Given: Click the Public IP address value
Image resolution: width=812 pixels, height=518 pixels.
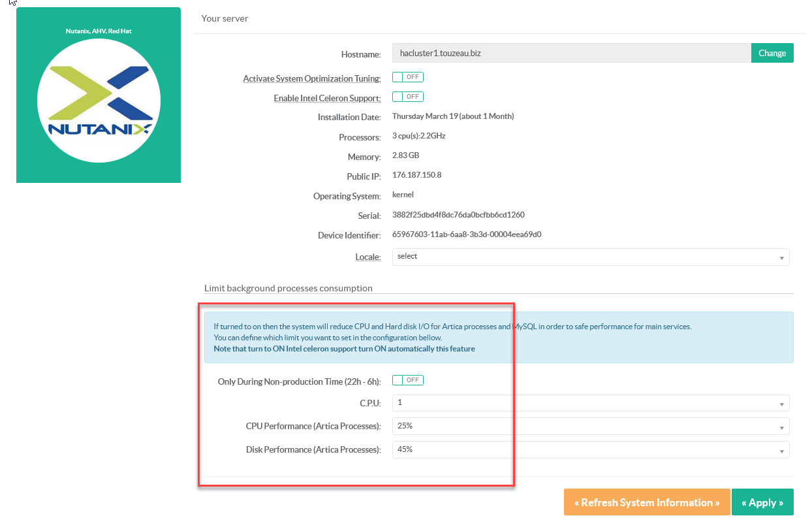Looking at the screenshot, I should [416, 175].
